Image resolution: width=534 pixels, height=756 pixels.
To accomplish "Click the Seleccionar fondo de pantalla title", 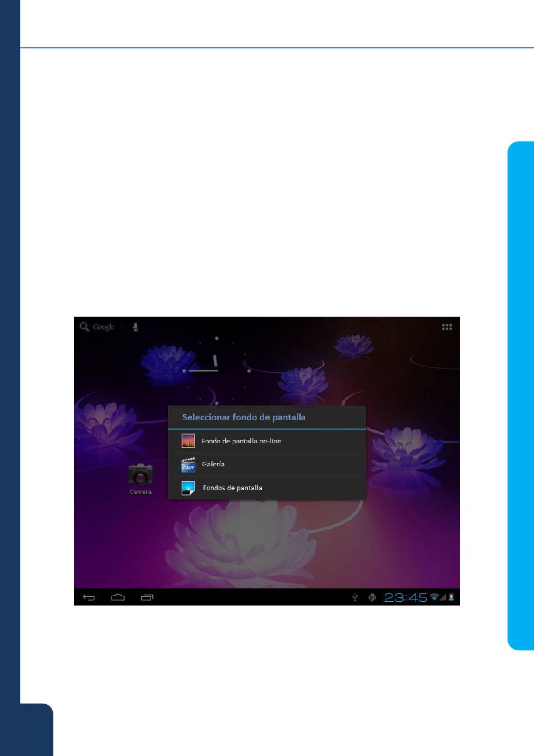I will pos(244,417).
